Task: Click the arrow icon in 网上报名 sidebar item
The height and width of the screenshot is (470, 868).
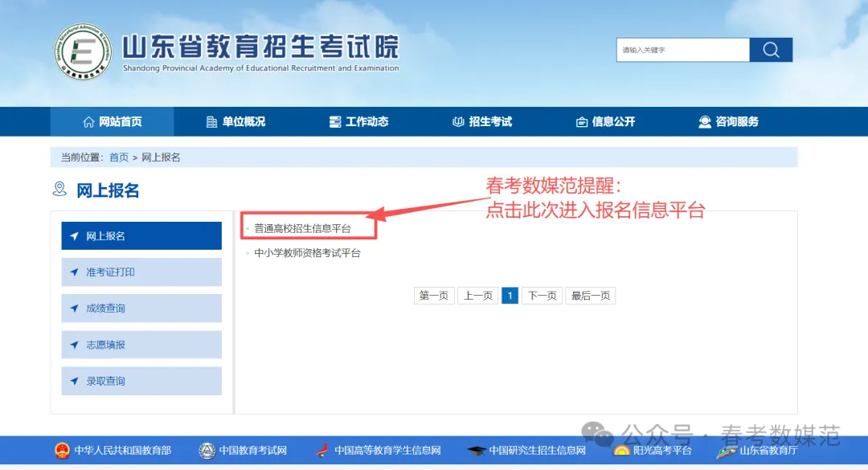Action: point(74,236)
